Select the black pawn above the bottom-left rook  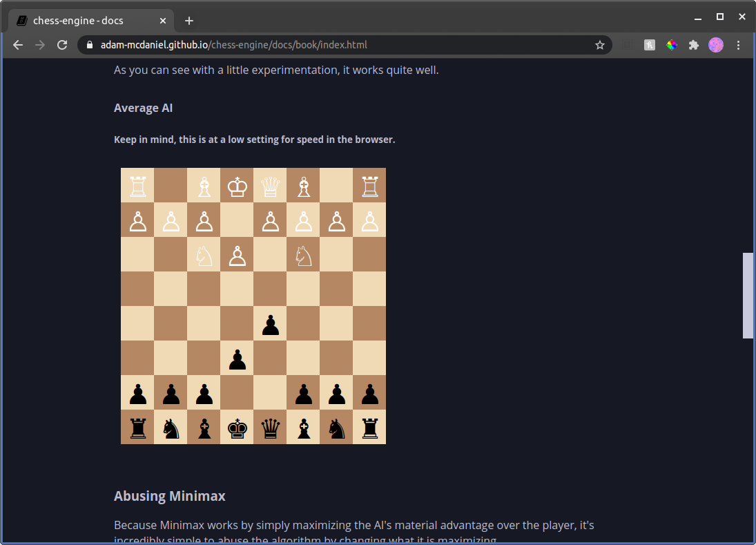138,392
